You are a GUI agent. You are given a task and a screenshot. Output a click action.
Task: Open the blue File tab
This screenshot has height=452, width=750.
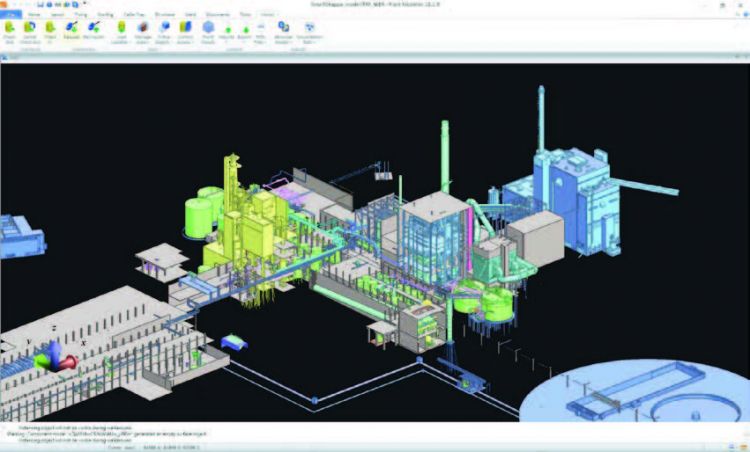(10, 14)
